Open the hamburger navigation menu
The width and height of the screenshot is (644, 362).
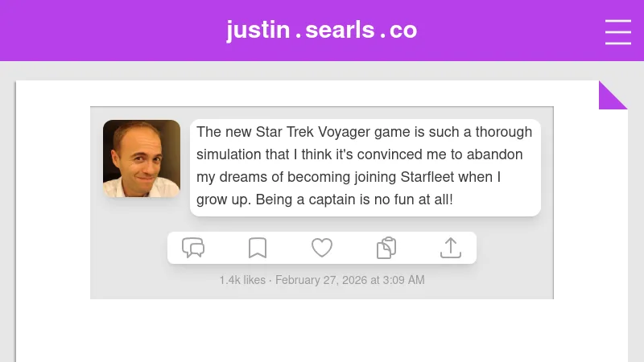[617, 31]
